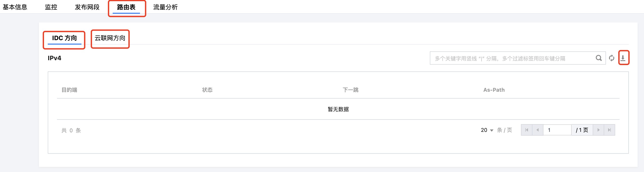Switch to the 基本信息 tab
Viewport: 644px width, 172px height.
[x=15, y=7]
